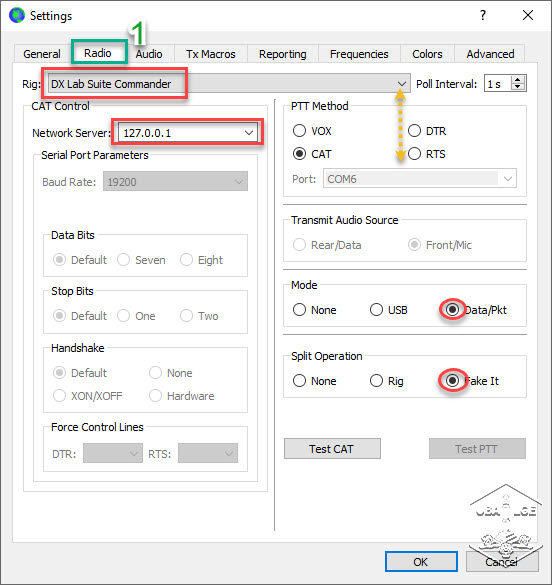Increase Poll Interval with up arrow
The image size is (552, 585).
(x=517, y=79)
